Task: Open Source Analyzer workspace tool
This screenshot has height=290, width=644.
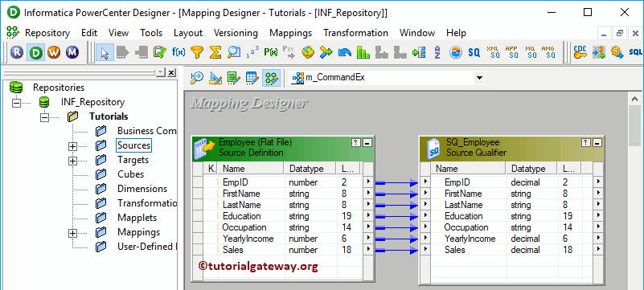Action: (197, 77)
